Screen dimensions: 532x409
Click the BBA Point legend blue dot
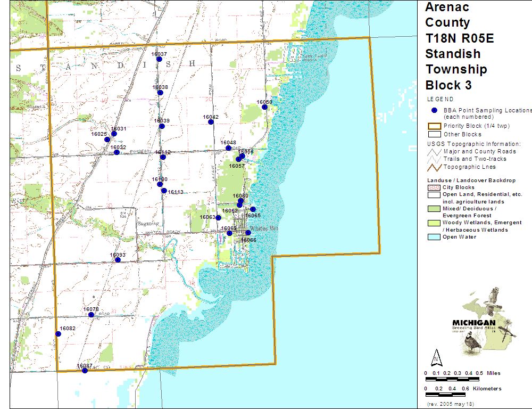tap(434, 110)
